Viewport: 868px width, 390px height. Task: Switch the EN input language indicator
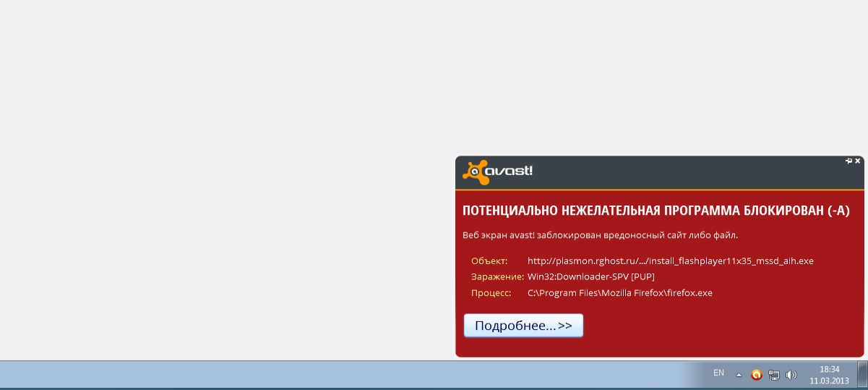(718, 373)
